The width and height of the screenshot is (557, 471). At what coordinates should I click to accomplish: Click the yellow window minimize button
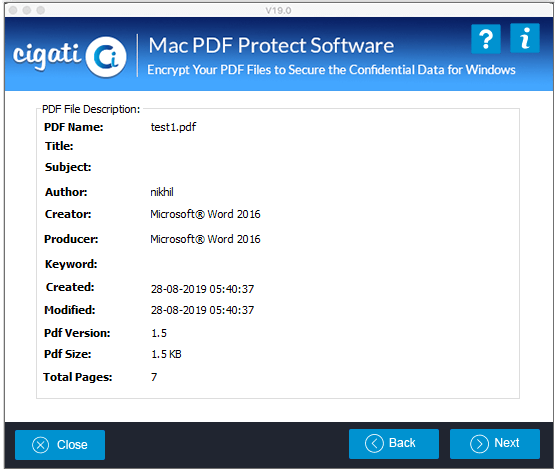tap(27, 10)
